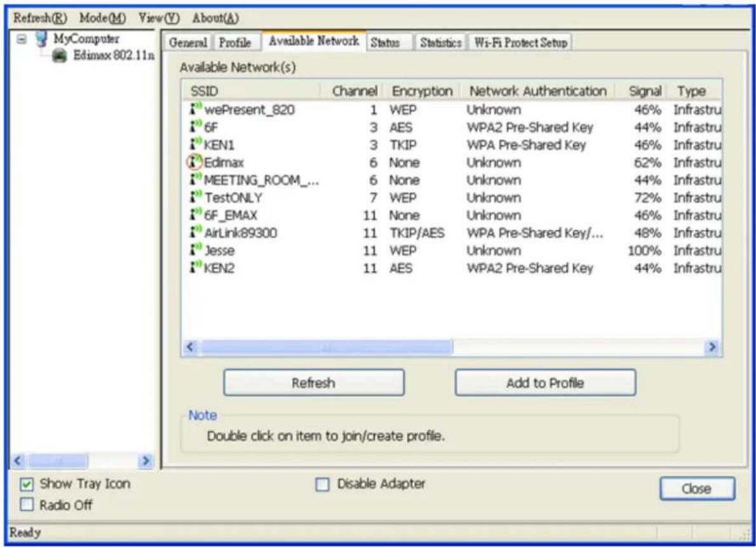This screenshot has width=756, height=548.
Task: Click the 6F network antenna icon
Action: (195, 127)
